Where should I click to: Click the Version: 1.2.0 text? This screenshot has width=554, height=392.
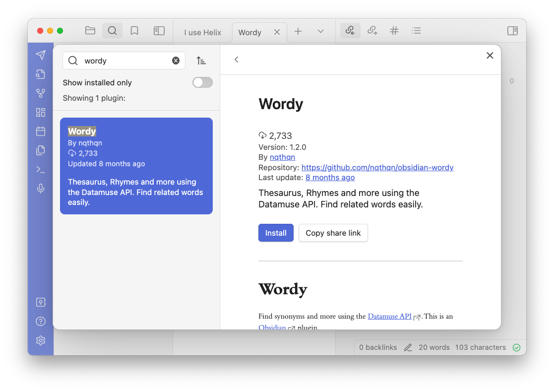282,147
